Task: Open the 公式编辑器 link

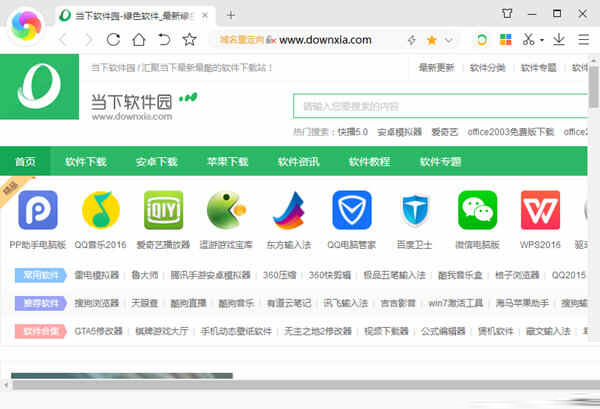Action: [x=443, y=331]
